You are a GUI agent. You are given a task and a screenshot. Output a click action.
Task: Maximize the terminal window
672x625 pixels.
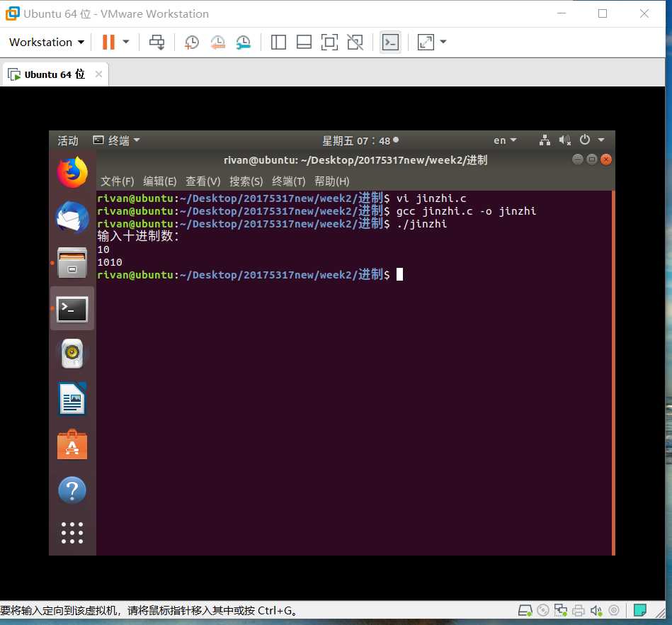591,159
